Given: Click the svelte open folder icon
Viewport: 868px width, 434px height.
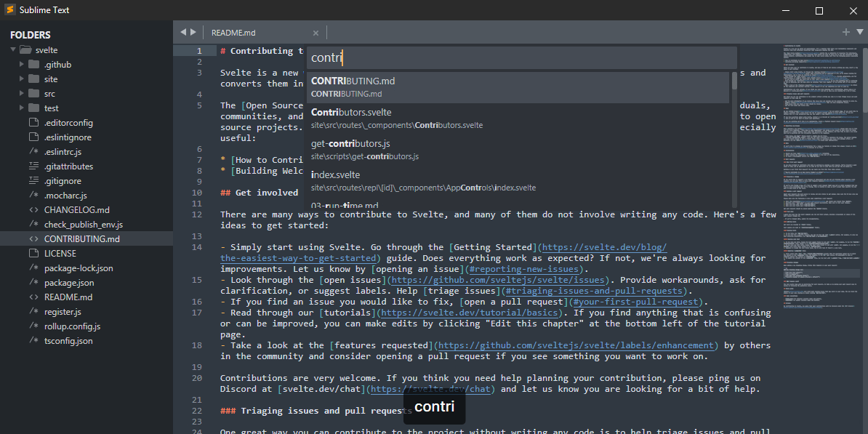Looking at the screenshot, I should [x=25, y=50].
